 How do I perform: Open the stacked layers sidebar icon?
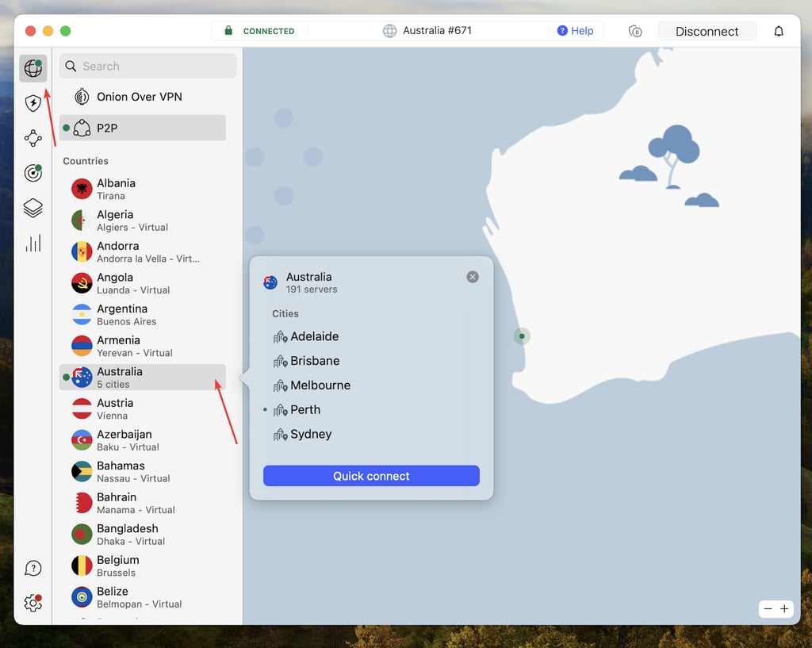pyautogui.click(x=33, y=208)
